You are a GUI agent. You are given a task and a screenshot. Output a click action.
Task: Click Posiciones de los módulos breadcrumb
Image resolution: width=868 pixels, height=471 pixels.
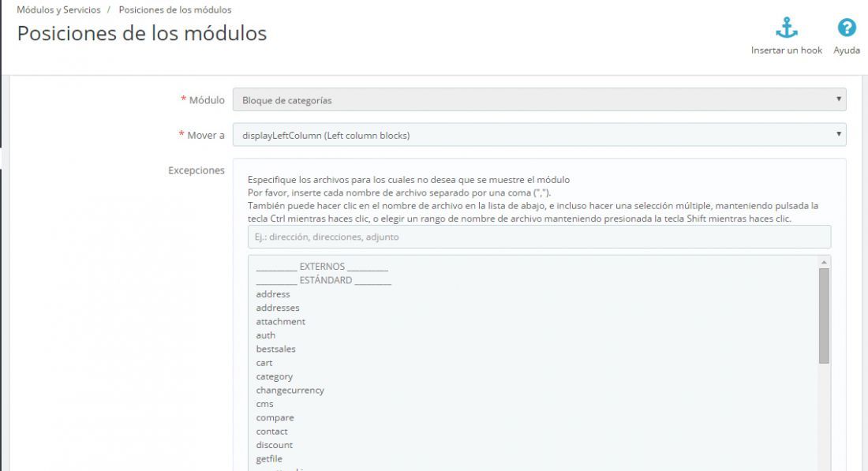click(x=175, y=10)
